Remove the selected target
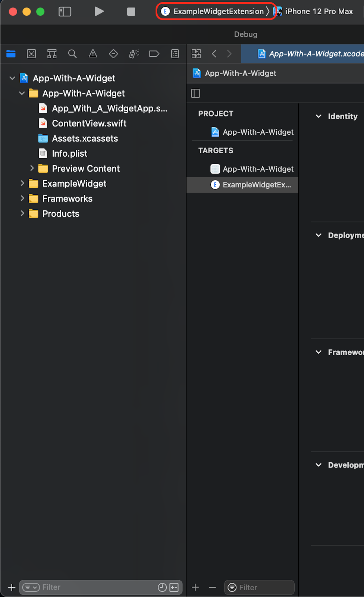 (213, 588)
